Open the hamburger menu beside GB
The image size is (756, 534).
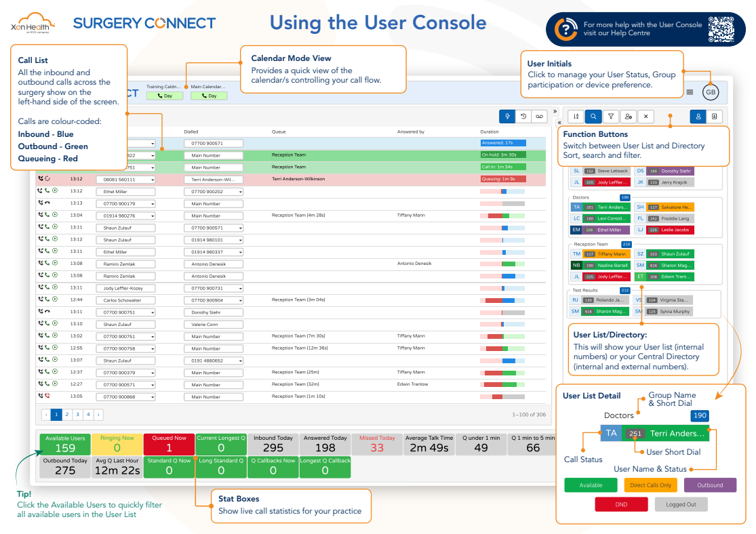click(x=690, y=92)
